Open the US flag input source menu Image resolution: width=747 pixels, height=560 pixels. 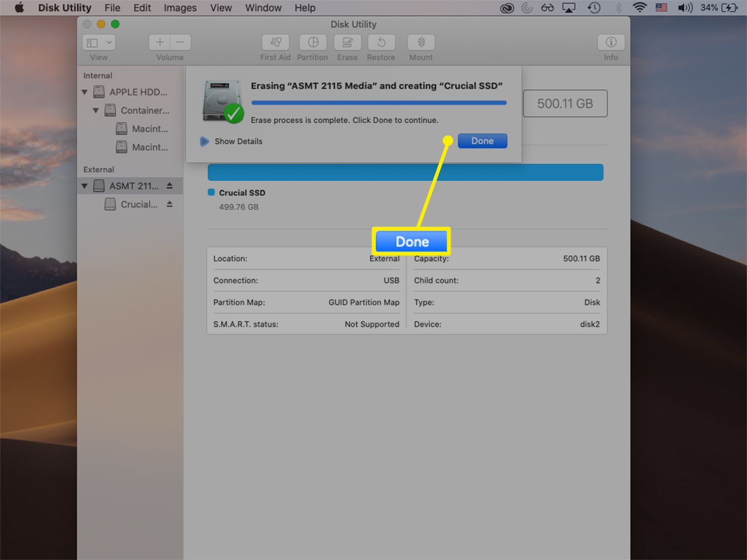point(661,8)
